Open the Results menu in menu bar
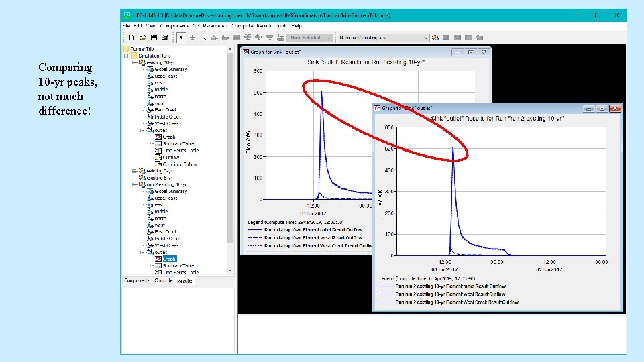This screenshot has height=362, width=644. coord(264,26)
